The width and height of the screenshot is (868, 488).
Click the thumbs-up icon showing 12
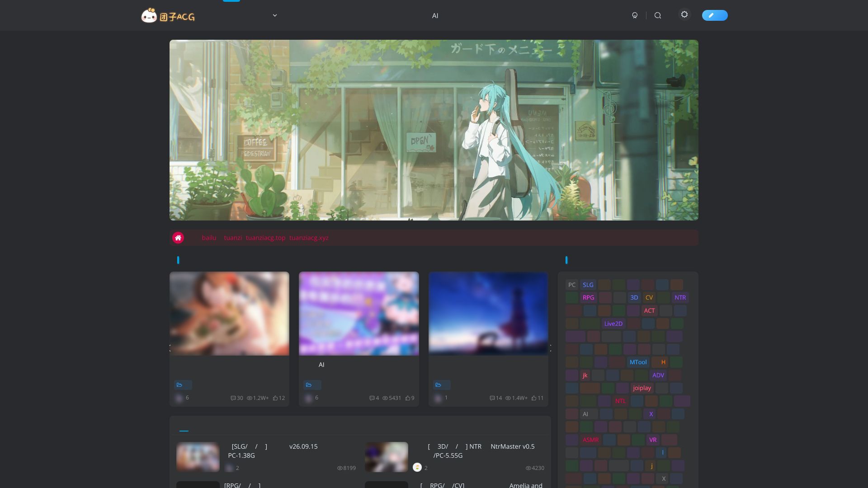275,398
